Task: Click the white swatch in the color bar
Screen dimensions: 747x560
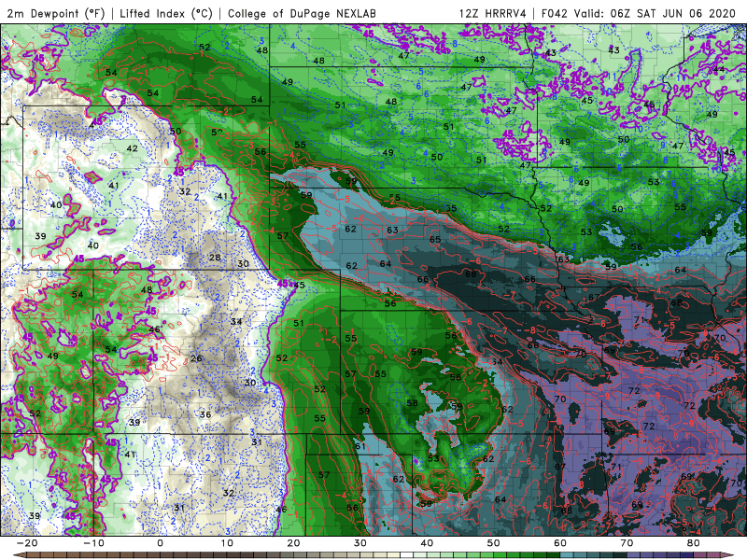Action: click(x=406, y=554)
